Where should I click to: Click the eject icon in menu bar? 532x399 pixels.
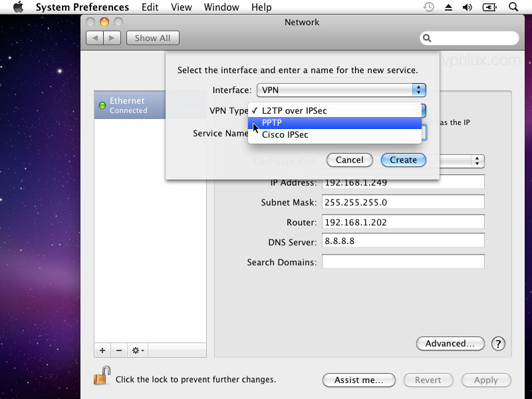click(x=448, y=7)
